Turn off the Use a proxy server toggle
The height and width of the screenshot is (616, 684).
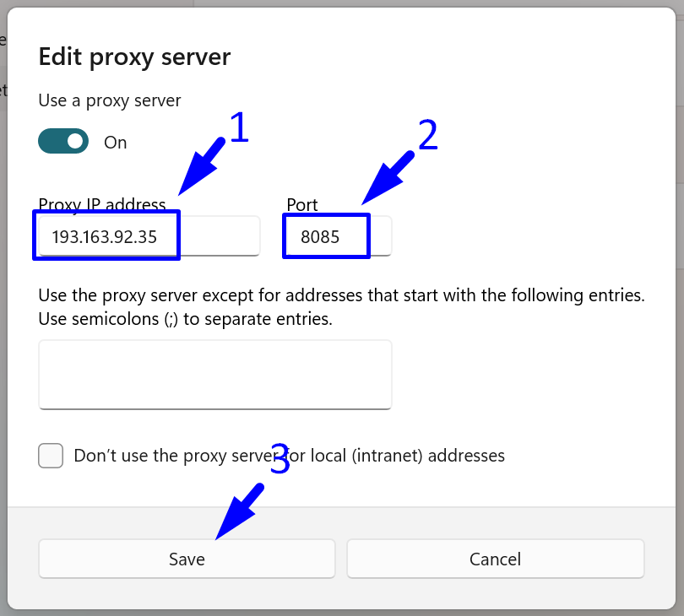click(63, 142)
